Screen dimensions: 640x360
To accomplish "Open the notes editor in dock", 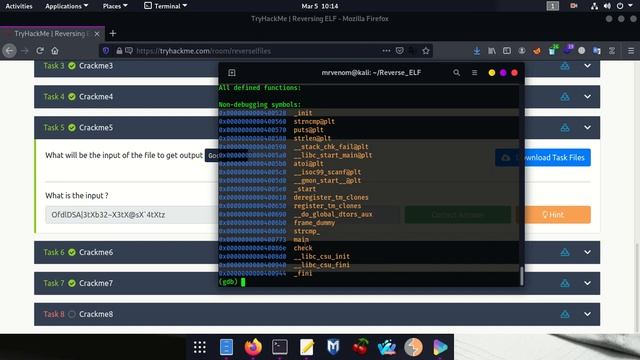I will (307, 347).
